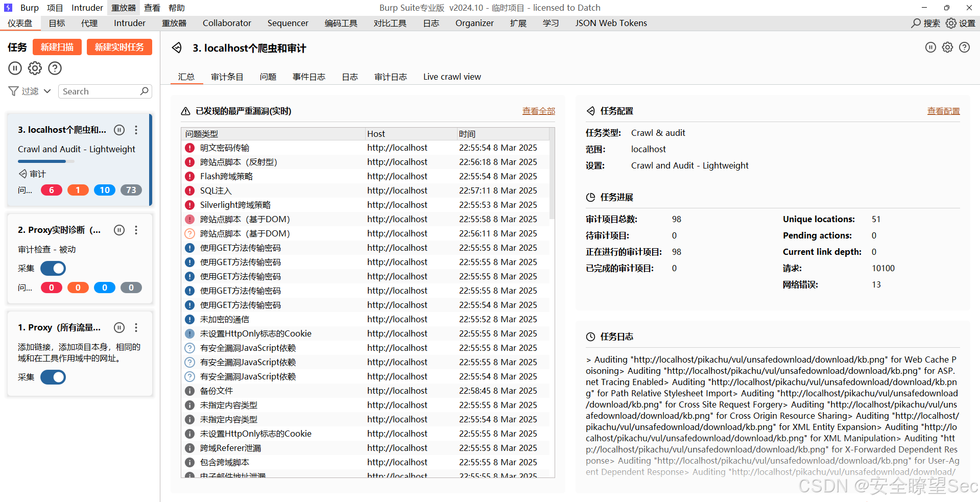980x502 pixels.
Task: Click the 新建实时任务 button
Action: pos(119,47)
